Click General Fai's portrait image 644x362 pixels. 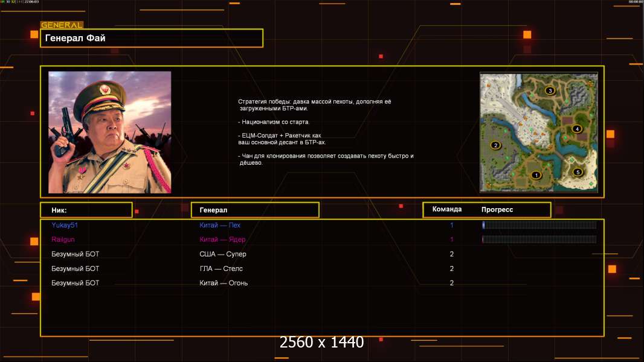[x=110, y=132]
